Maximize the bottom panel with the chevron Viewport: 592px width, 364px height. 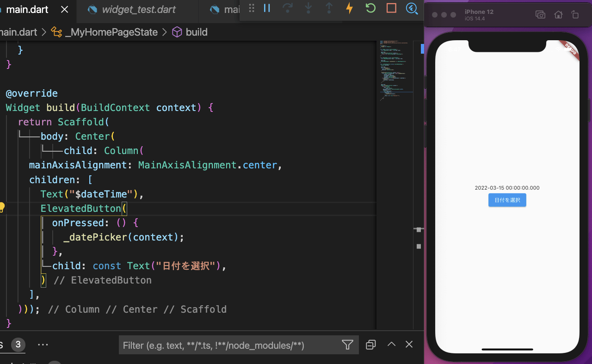(x=391, y=345)
